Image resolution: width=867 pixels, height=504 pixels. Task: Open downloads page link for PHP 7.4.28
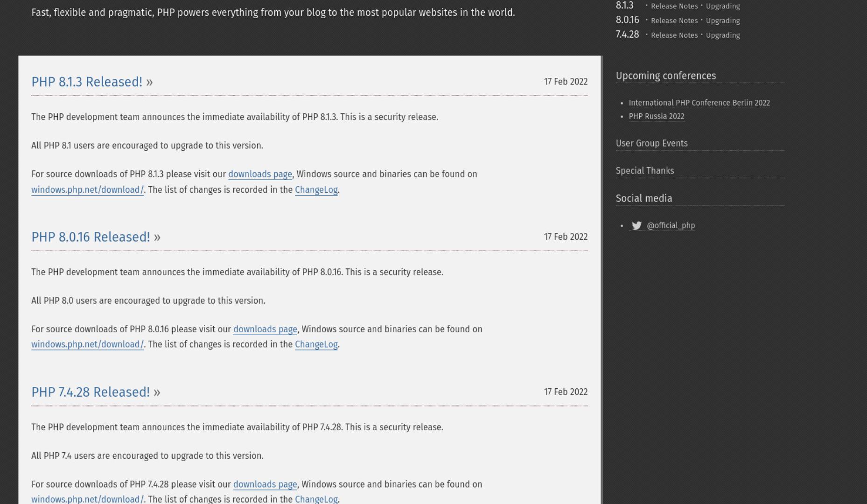[265, 484]
